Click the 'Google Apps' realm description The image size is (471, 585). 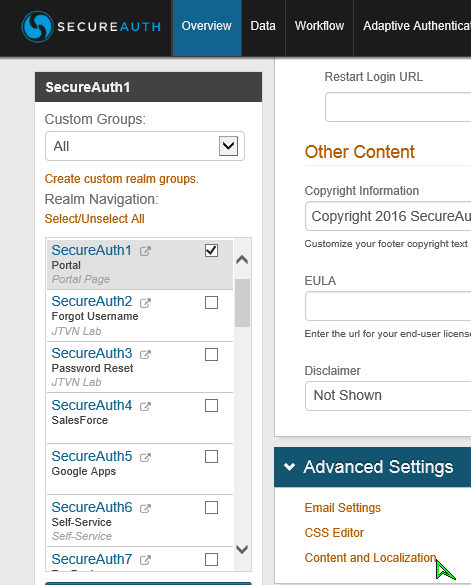[x=84, y=472]
